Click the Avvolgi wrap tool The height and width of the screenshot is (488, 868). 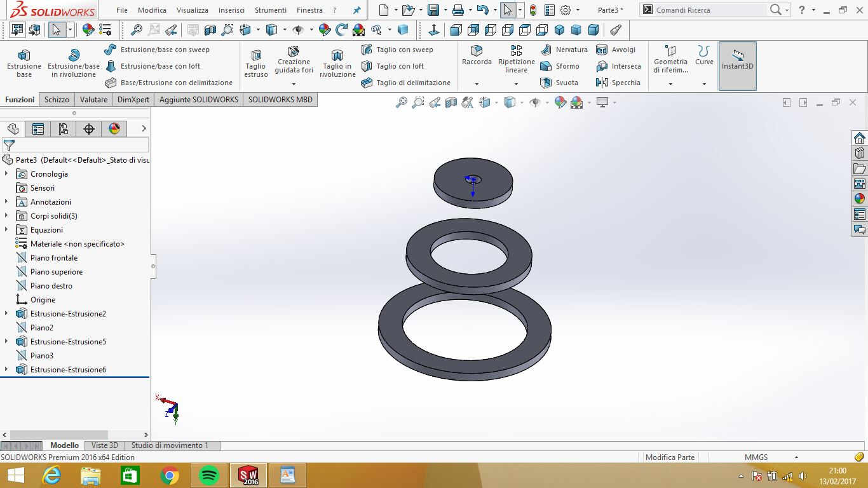pos(616,50)
